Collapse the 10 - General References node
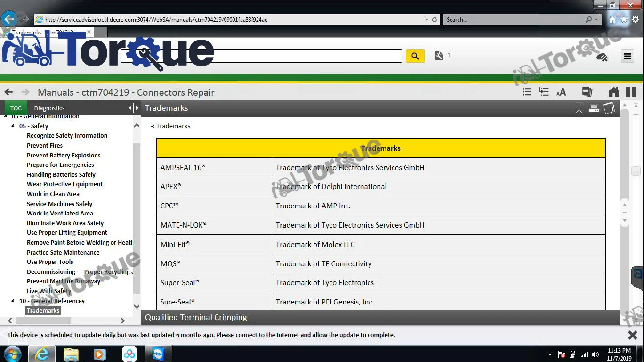This screenshot has height=362, width=644. [x=13, y=301]
